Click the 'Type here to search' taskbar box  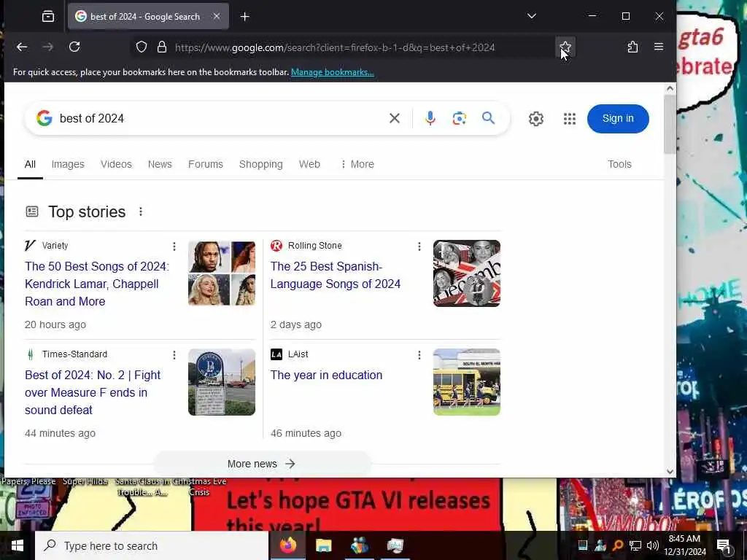tap(152, 545)
